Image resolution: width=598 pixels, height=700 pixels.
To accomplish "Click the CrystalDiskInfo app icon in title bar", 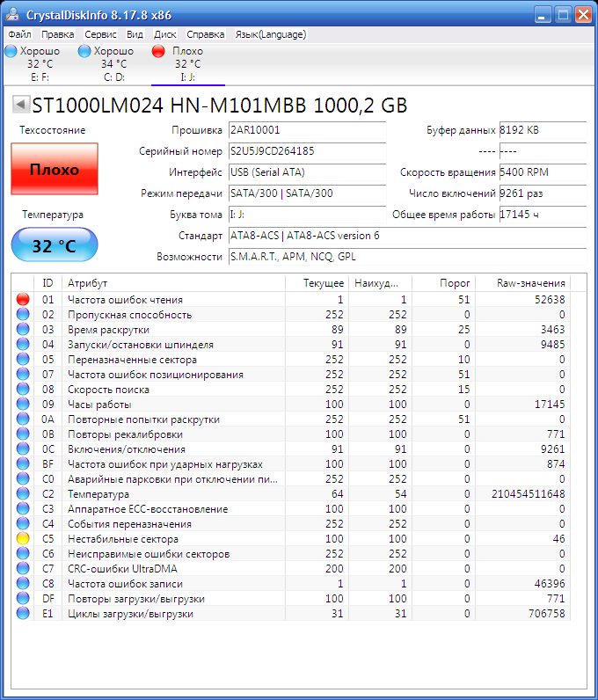I will pyautogui.click(x=12, y=15).
